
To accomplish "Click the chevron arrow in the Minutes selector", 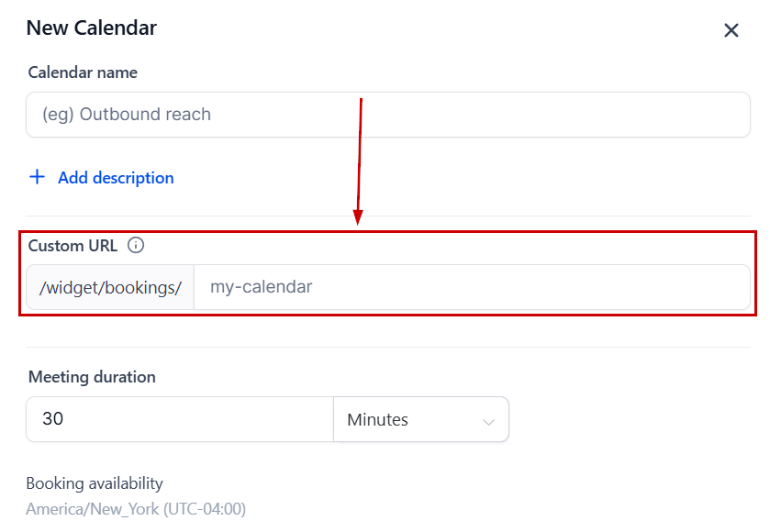I will pyautogui.click(x=488, y=421).
